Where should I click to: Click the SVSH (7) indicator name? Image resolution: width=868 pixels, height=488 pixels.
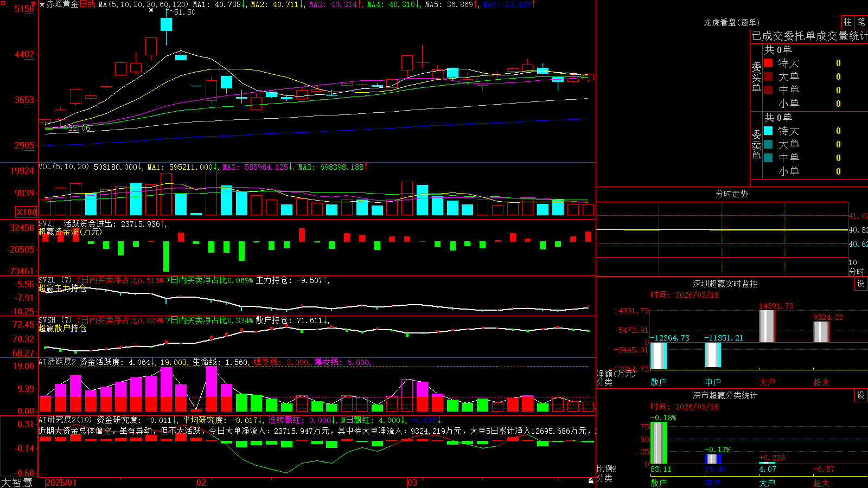(x=55, y=320)
